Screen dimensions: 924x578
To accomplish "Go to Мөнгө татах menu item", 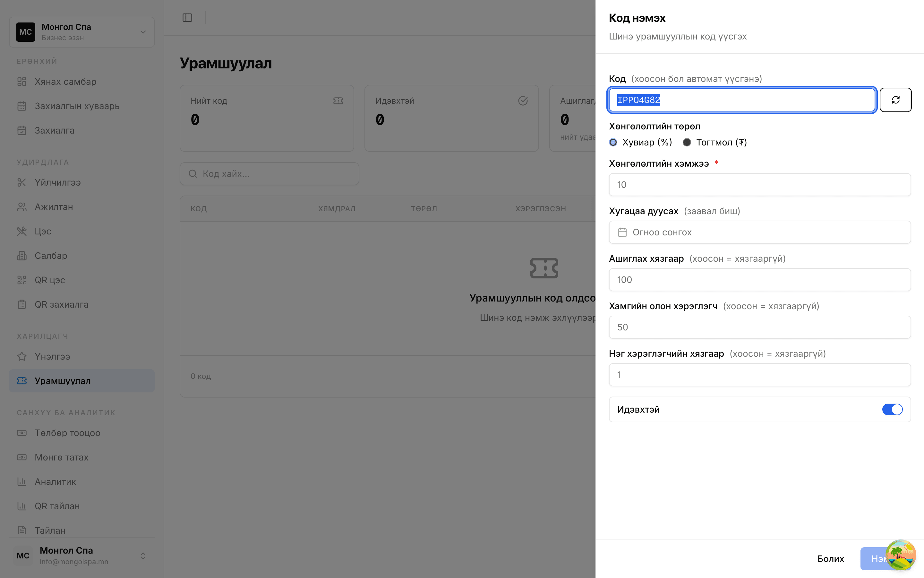I will [x=82, y=457].
